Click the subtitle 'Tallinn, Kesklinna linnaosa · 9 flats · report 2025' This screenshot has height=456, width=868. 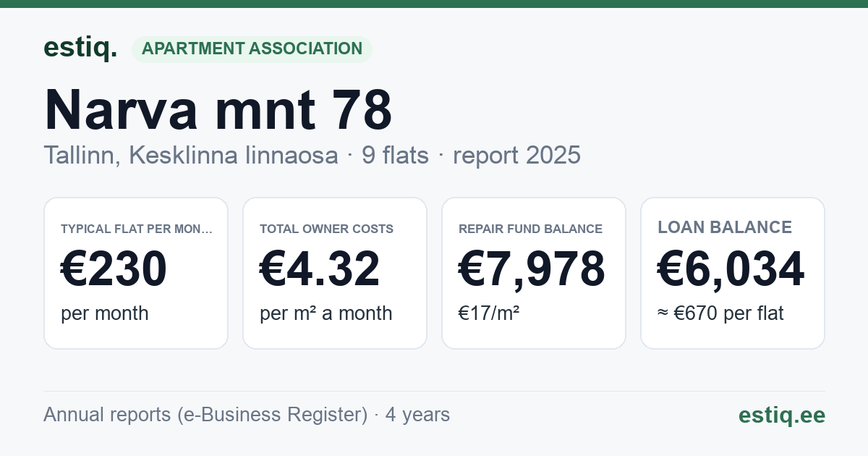pos(312,155)
